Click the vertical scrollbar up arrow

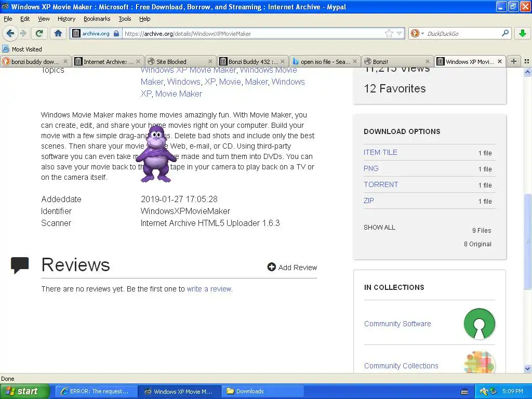click(527, 72)
